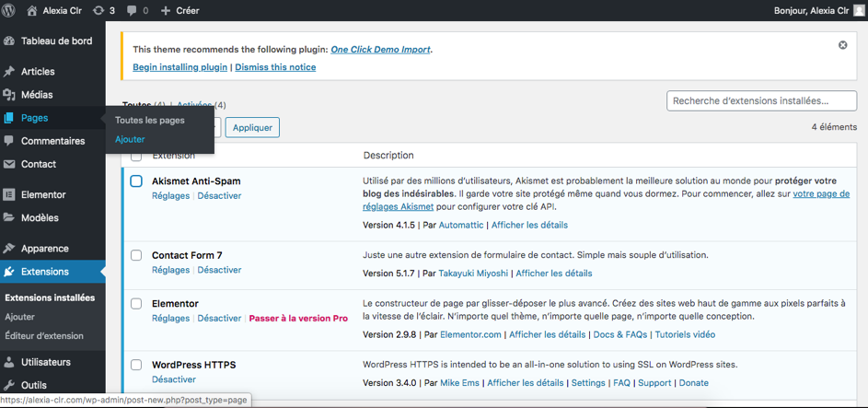
Task: Open the Apparence menu
Action: pyautogui.click(x=45, y=249)
